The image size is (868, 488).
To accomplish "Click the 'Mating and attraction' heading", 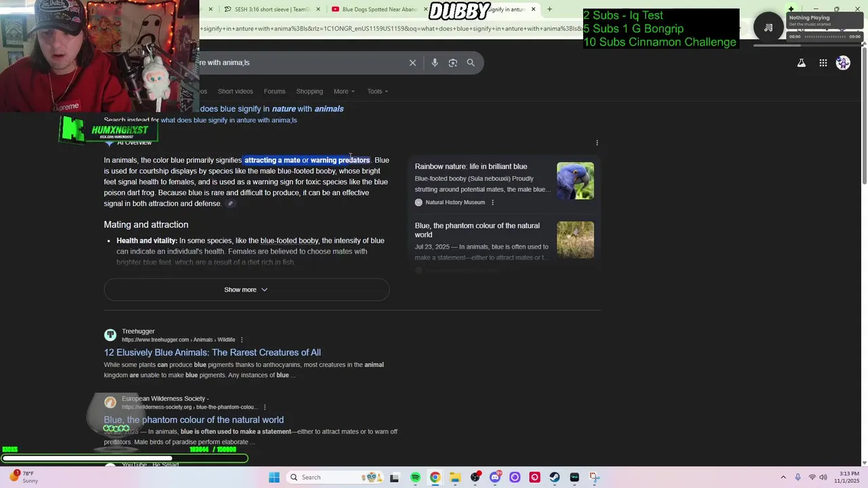I will tap(146, 225).
